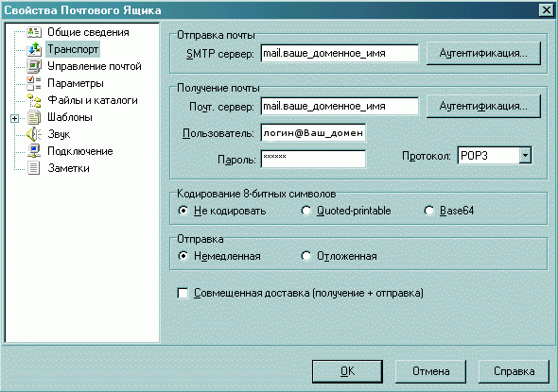Open Заметки section in the tree
Screen dimensions: 558x392
(x=68, y=168)
